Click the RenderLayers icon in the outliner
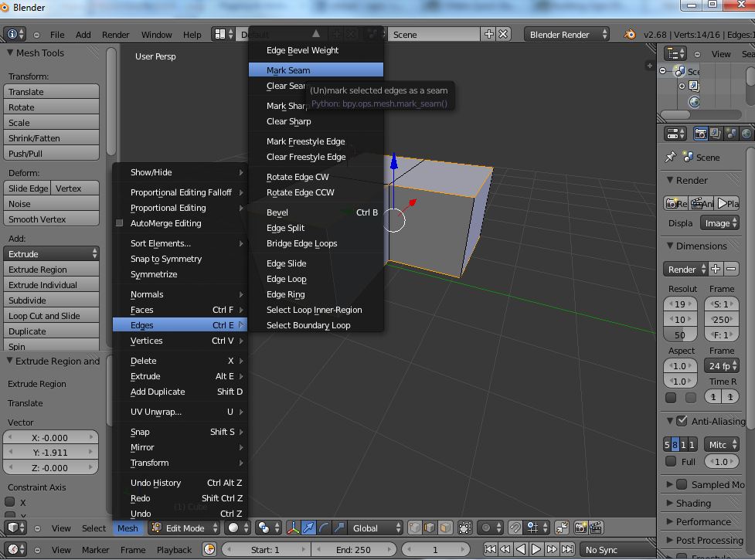 [694, 86]
